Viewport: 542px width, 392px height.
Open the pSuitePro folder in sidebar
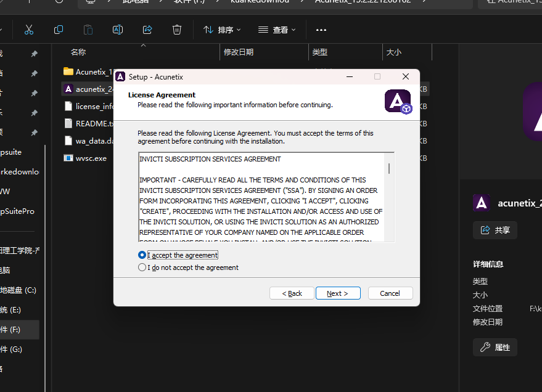(17, 211)
